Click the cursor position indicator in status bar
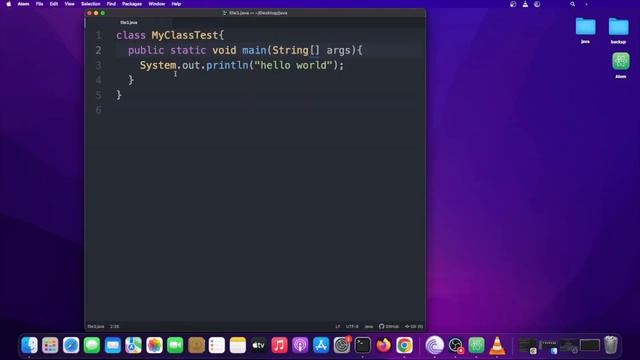Screen dimensions: 640x360 click(x=115, y=327)
